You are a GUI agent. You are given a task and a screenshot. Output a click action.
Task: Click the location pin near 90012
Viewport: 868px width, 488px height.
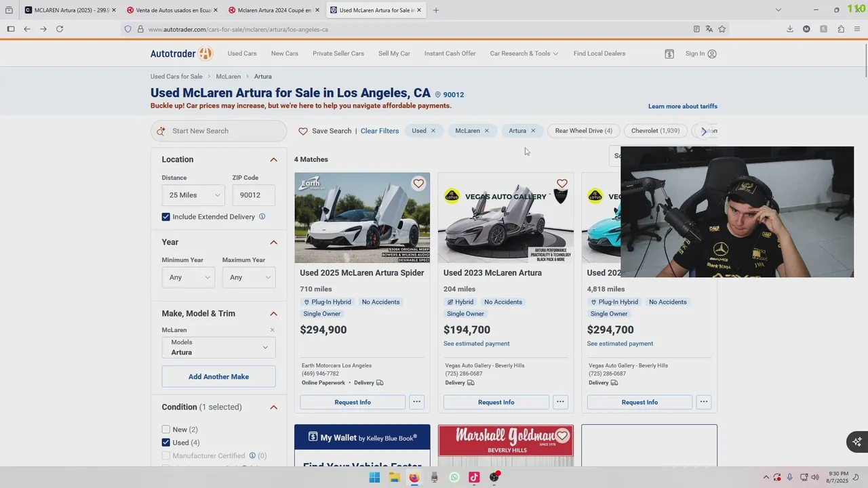tap(438, 95)
